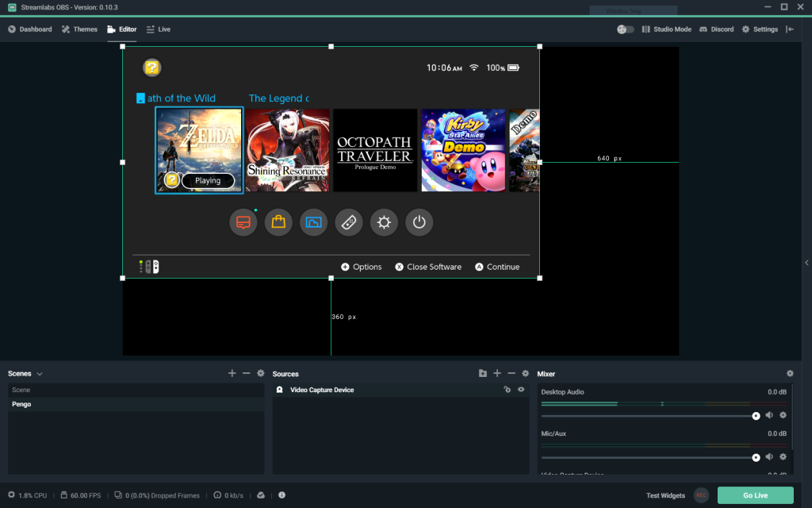Open Mic/Aux settings gear
Image resolution: width=812 pixels, height=508 pixels.
point(783,456)
